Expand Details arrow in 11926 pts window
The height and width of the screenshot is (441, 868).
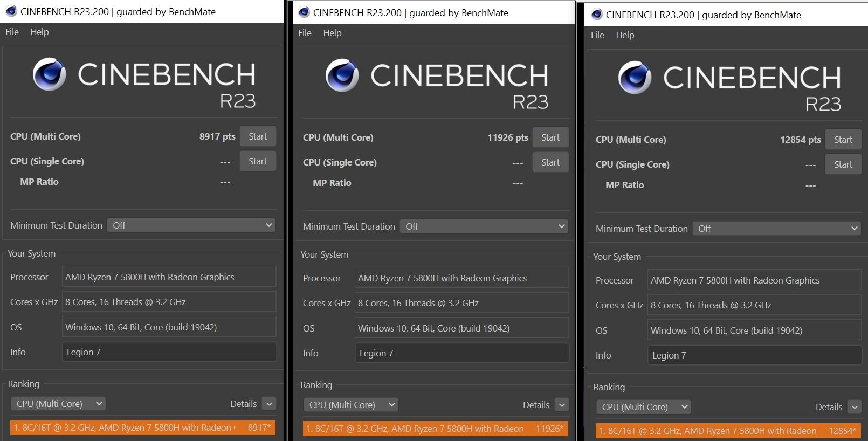click(x=562, y=405)
